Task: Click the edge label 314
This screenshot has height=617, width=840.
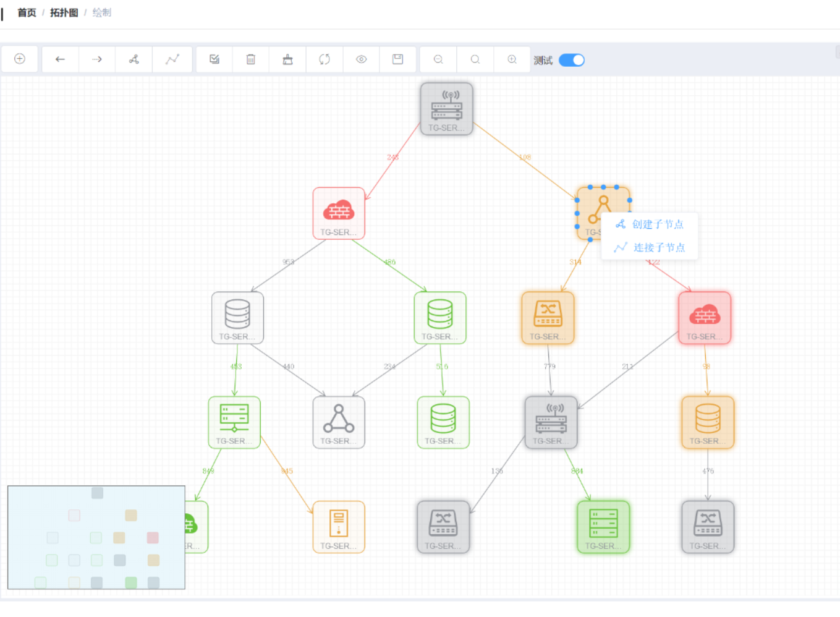Action: (575, 262)
